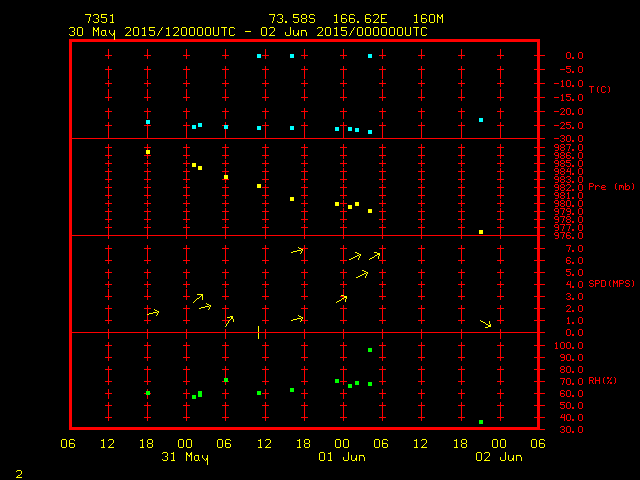Click the 02 Jun date label

[x=498, y=457]
